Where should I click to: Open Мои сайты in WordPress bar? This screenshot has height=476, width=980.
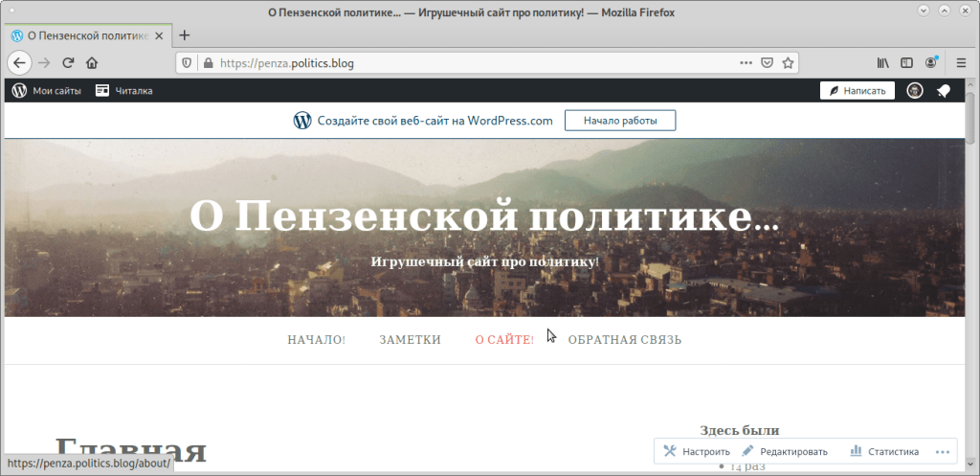coord(47,91)
